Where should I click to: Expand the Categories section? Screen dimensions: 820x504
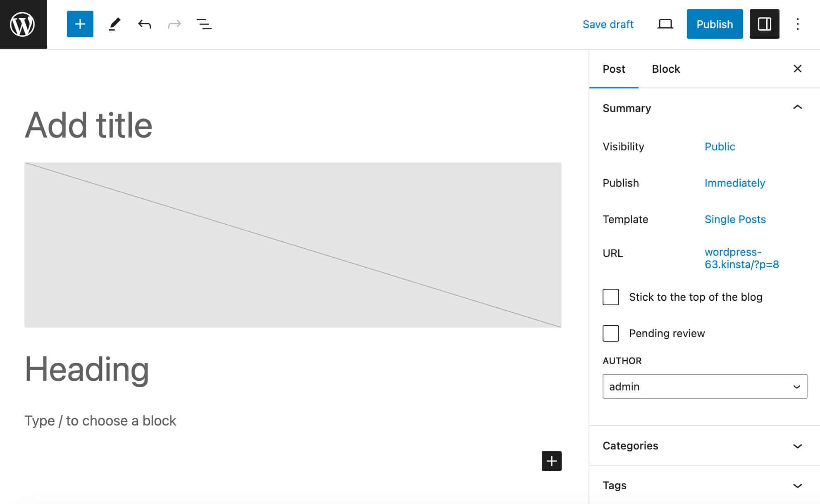798,445
